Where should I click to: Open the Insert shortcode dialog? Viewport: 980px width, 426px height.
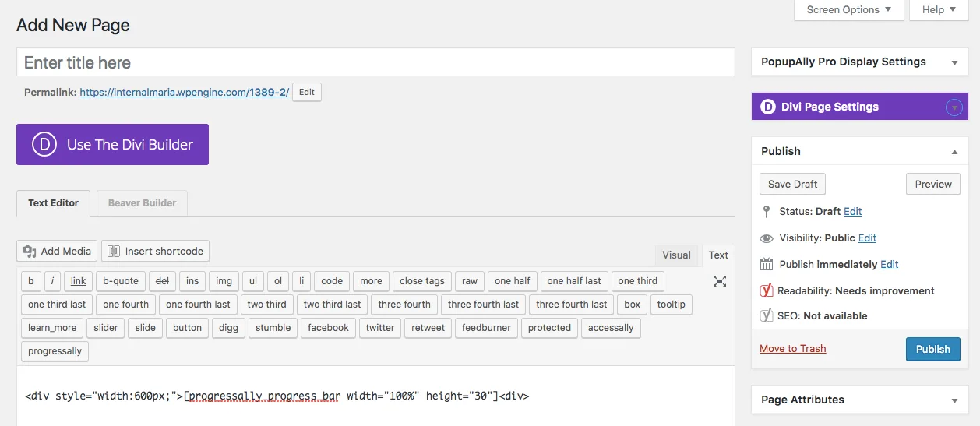pyautogui.click(x=155, y=251)
